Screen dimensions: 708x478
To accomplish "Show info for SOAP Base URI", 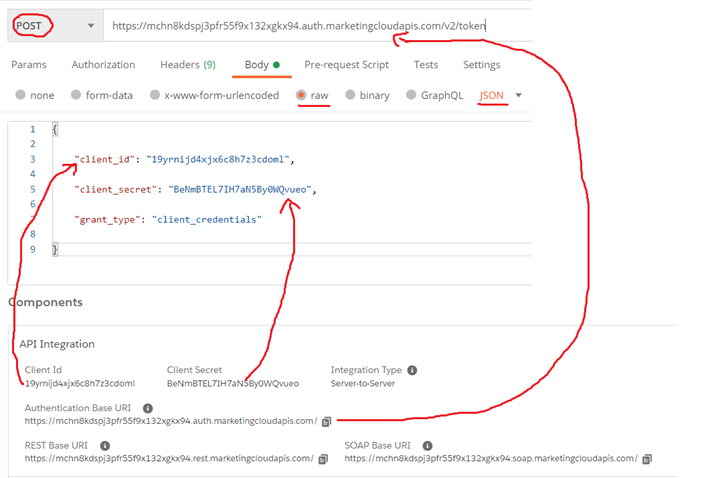I will coord(428,446).
